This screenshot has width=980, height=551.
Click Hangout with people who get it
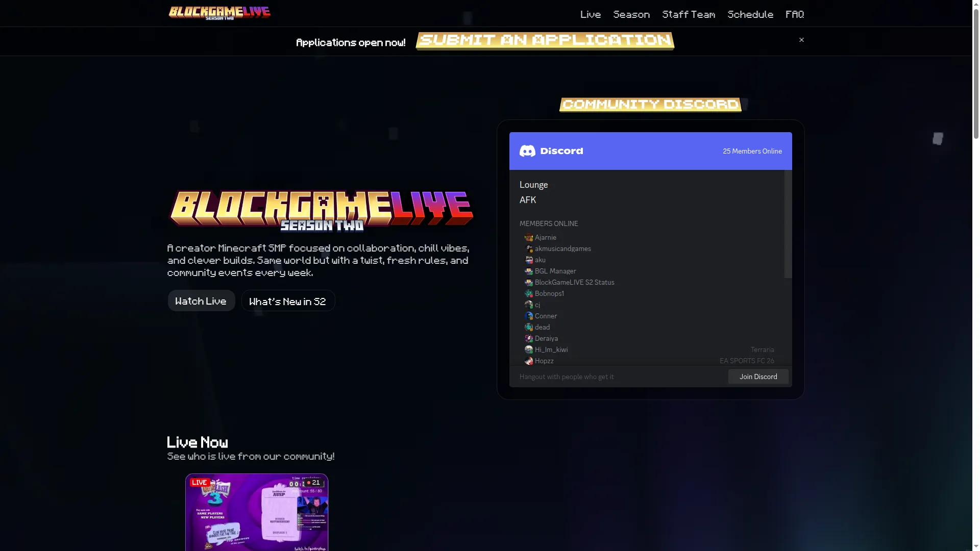coord(567,377)
